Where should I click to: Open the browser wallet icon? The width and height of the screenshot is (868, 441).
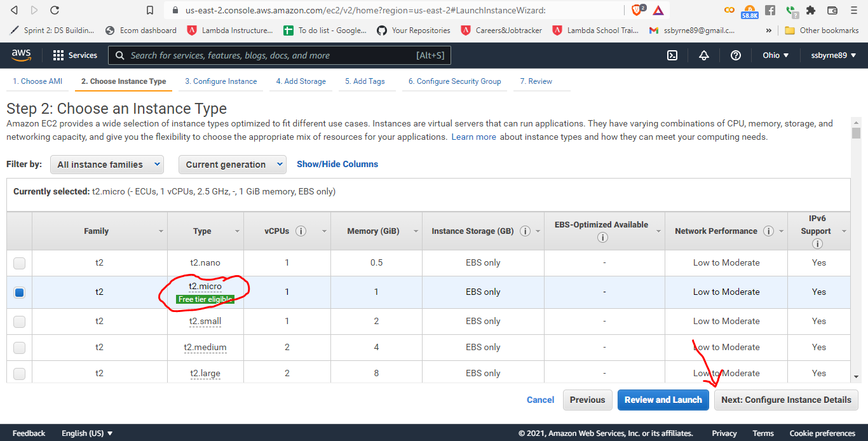[x=832, y=10]
